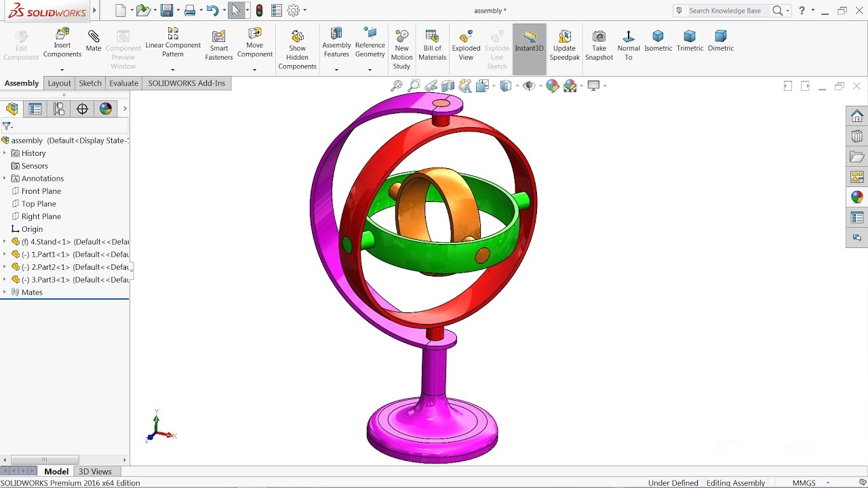Select the Right Plane in the tree

(x=39, y=216)
